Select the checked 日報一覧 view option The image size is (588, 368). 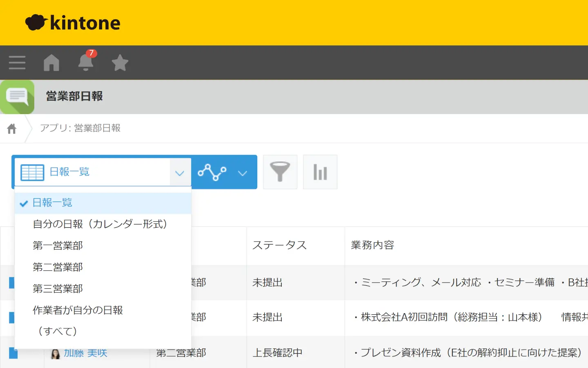[52, 203]
